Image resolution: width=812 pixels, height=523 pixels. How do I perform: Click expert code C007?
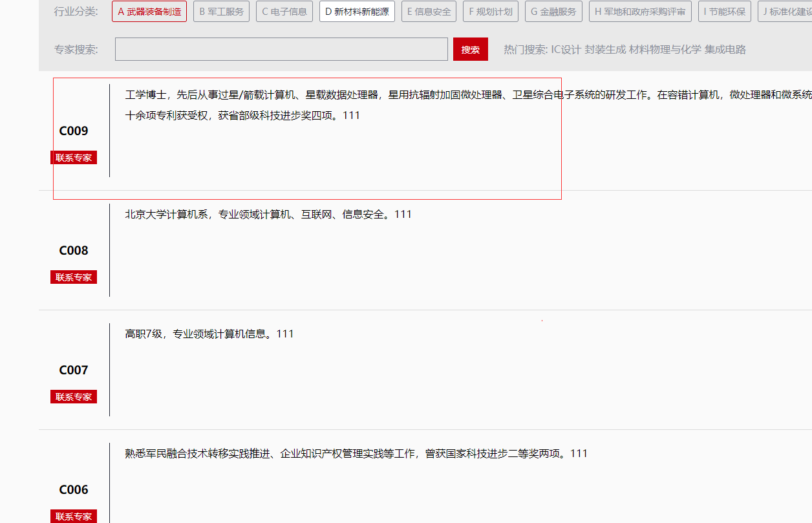[x=74, y=370]
